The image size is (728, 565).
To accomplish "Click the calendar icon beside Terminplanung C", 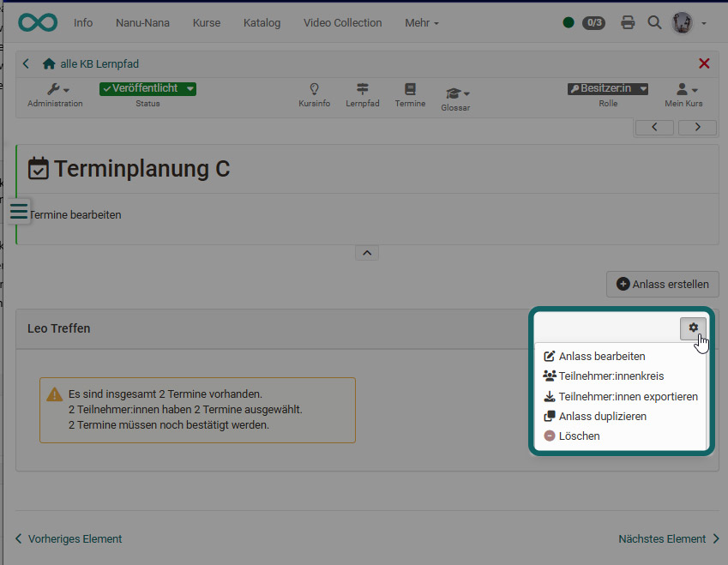I will [x=38, y=168].
